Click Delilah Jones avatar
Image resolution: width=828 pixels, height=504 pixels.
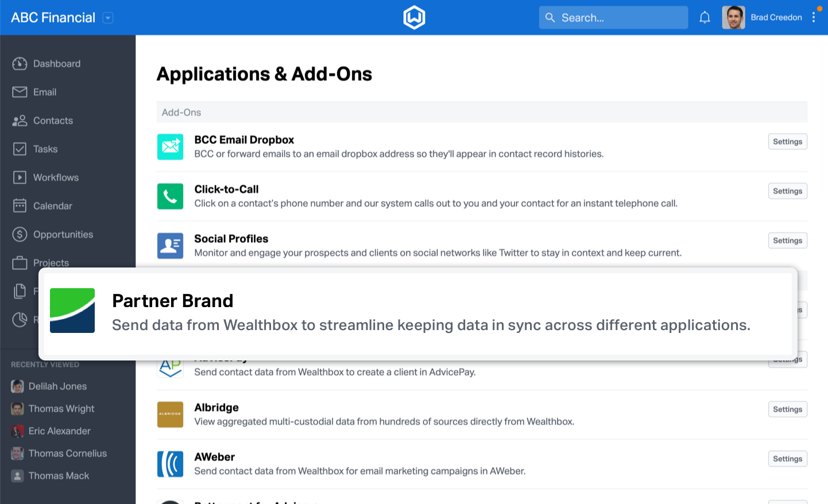click(17, 386)
